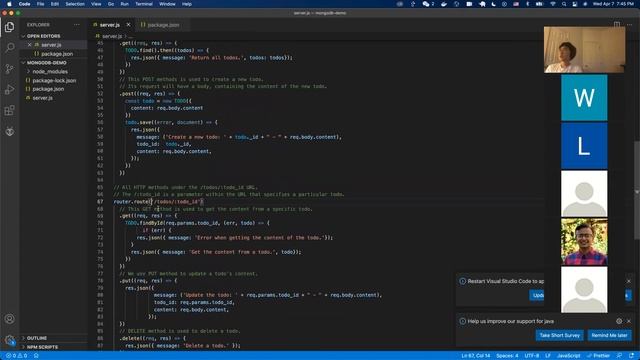
Task: Click the notifications bell in the status bar
Action: (631, 356)
